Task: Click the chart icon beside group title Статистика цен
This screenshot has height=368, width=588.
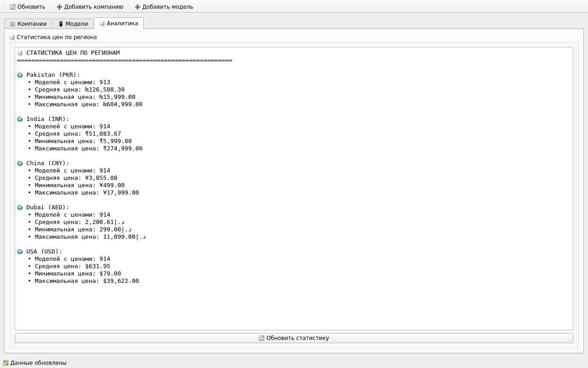Action: (x=12, y=37)
